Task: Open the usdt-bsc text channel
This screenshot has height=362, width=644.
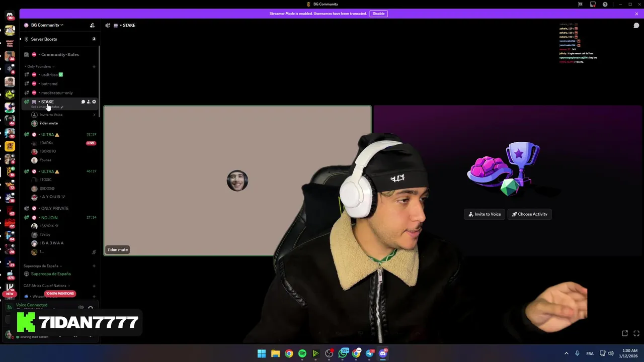Action: tap(59, 74)
